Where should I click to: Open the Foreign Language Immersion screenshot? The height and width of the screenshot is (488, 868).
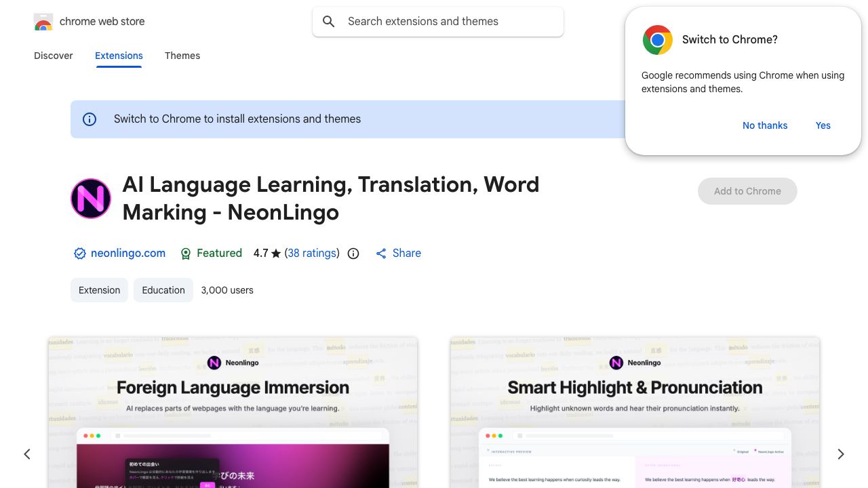coord(233,412)
